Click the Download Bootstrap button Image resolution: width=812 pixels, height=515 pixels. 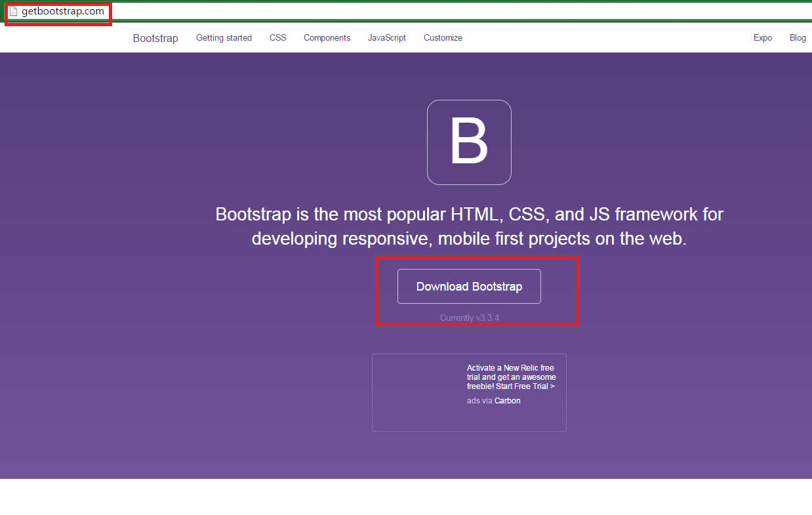(469, 286)
